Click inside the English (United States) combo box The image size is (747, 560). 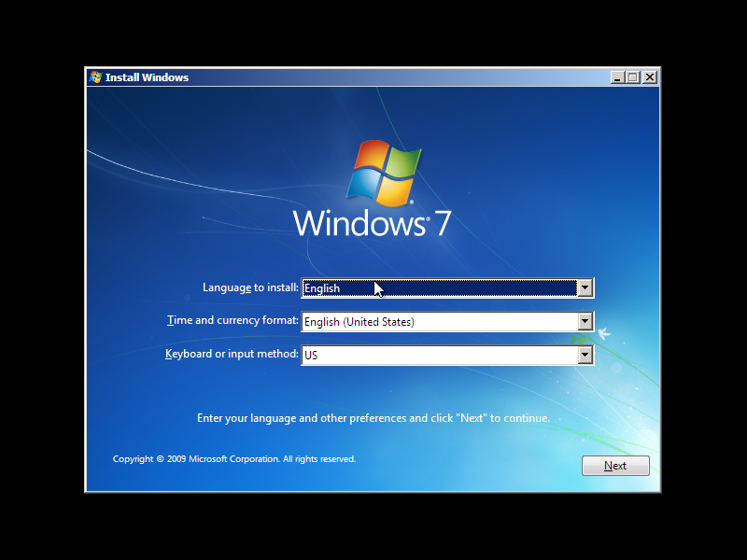click(420, 321)
